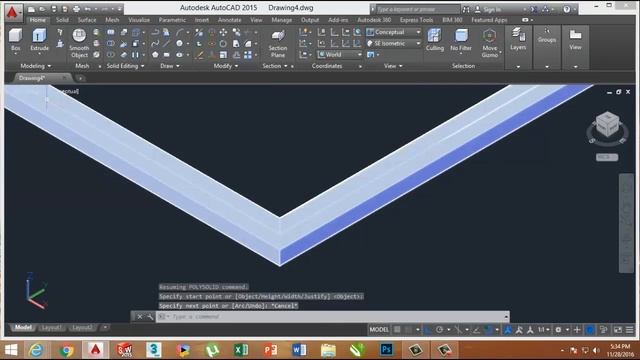Open the AutoCAD application menu logo button
The image size is (640, 360).
pyautogui.click(x=13, y=13)
